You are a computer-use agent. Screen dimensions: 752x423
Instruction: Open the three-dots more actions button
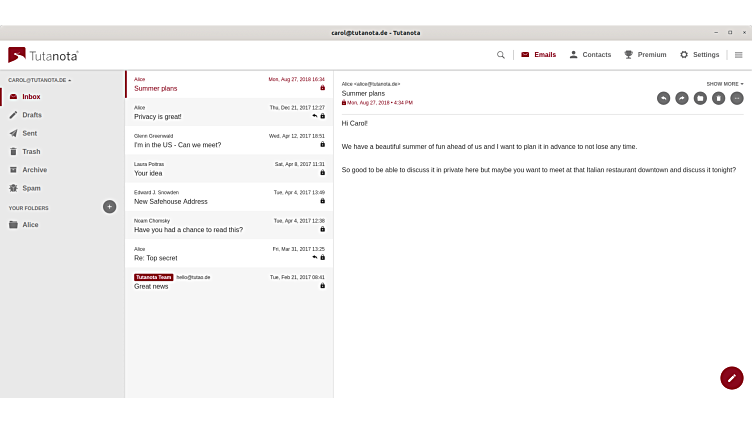(x=737, y=98)
